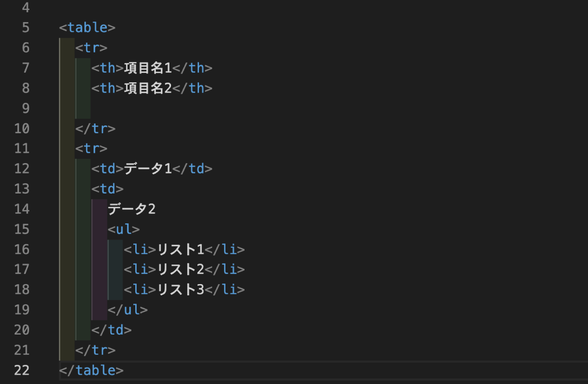The width and height of the screenshot is (588, 384).
Task: Click the 項目名2 header text
Action: 148,88
